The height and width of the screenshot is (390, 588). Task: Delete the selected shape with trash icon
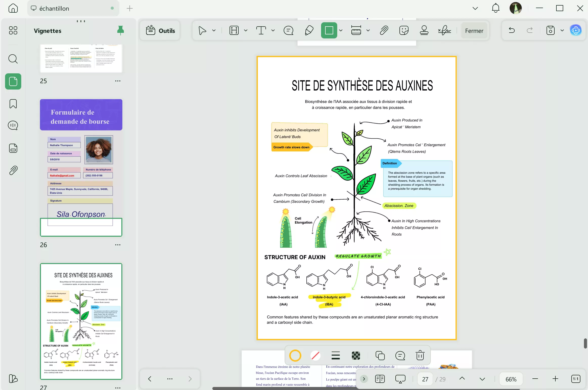click(420, 355)
